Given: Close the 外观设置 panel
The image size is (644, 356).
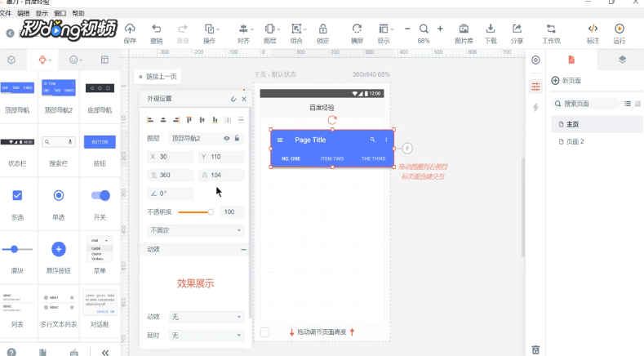Looking at the screenshot, I should click(x=244, y=99).
